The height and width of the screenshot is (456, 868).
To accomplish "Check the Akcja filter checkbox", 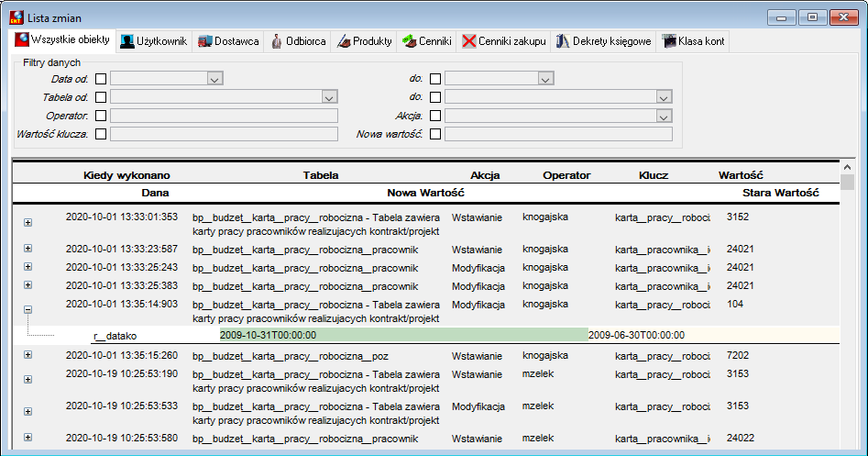I will tap(435, 116).
